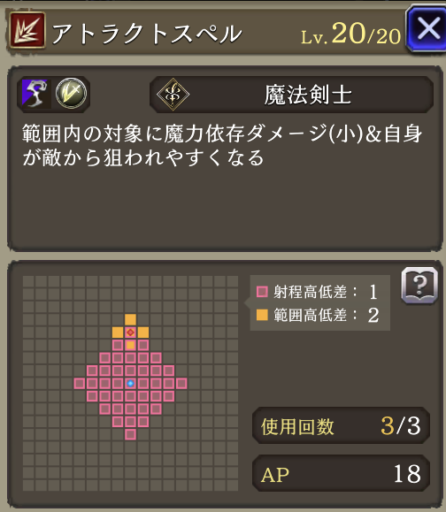Close the アトラクトスペル skill window
This screenshot has width=446, height=512.
428,29
